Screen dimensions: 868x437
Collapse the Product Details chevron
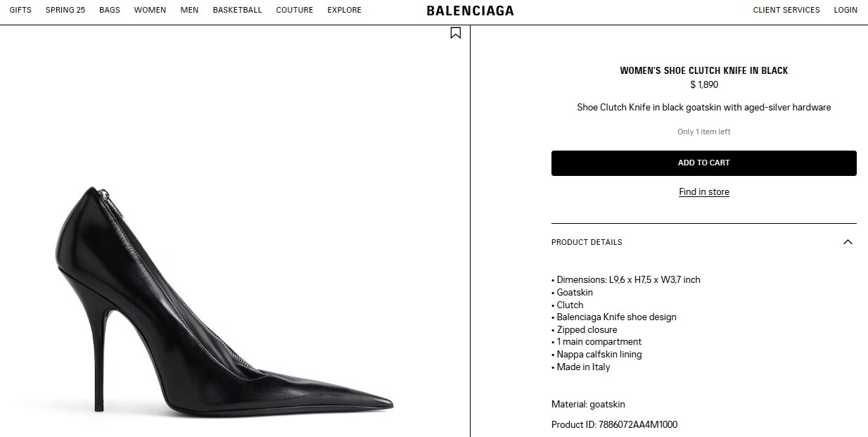point(848,242)
